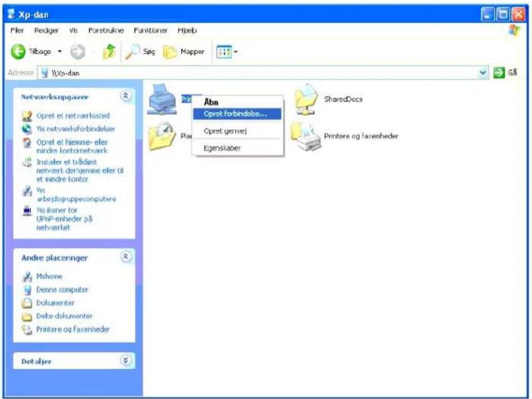This screenshot has width=532, height=399.
Task: Open the view mode dropdown arrow
Action: (x=236, y=52)
